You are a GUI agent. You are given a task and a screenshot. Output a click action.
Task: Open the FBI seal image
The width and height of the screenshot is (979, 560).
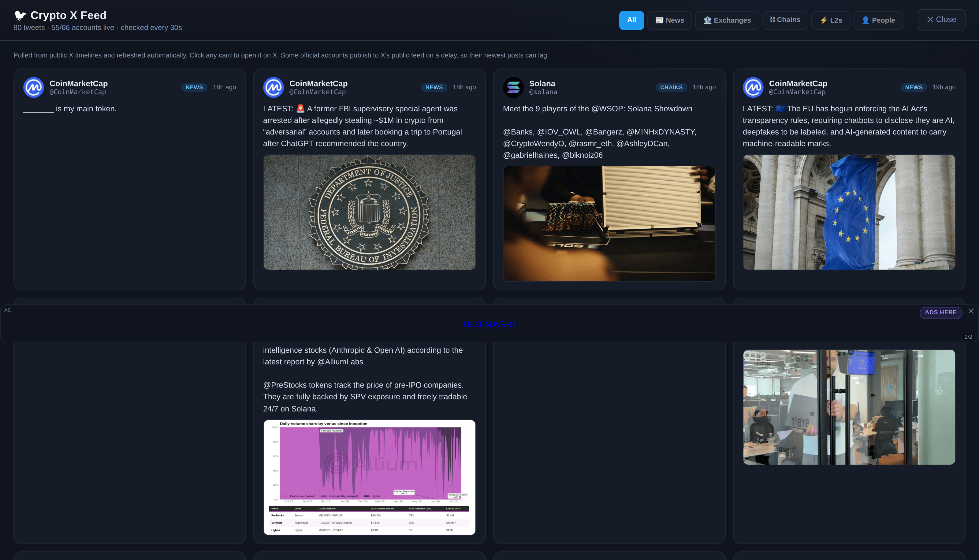(x=369, y=212)
